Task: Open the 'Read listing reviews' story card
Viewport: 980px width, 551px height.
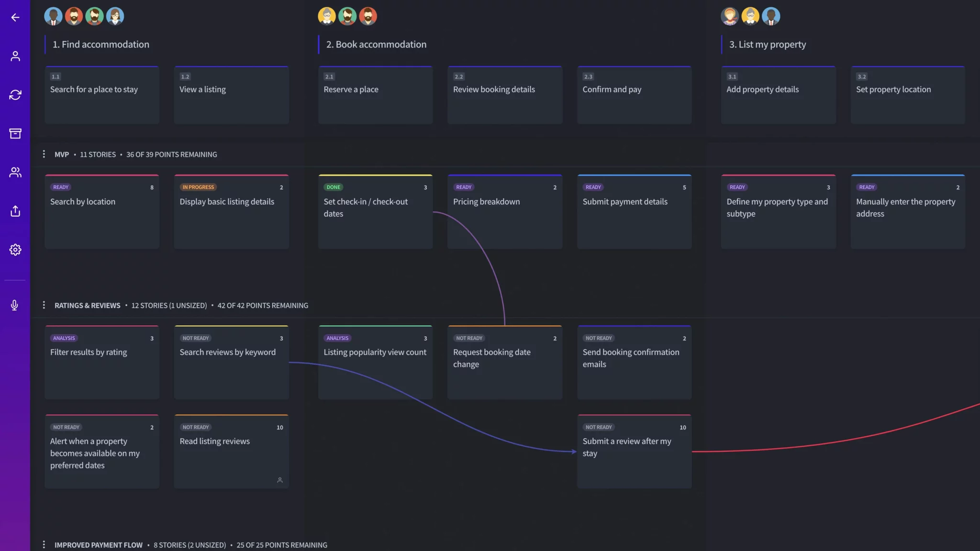Action: pyautogui.click(x=232, y=452)
